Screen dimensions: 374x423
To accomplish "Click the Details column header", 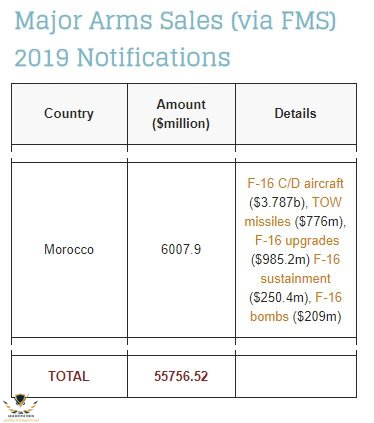I will pyautogui.click(x=295, y=114).
